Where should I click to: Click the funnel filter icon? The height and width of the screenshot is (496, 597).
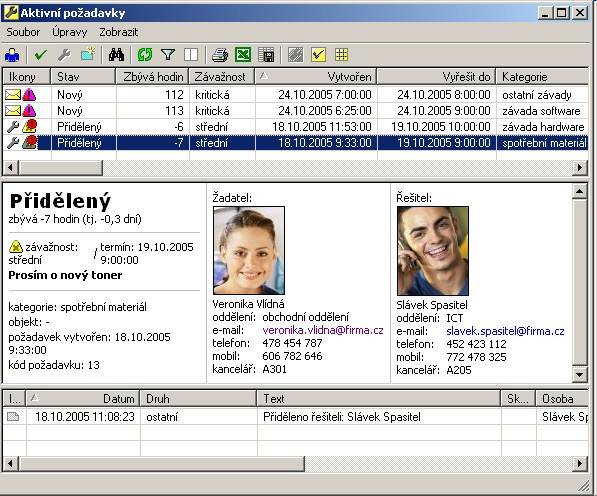point(168,55)
